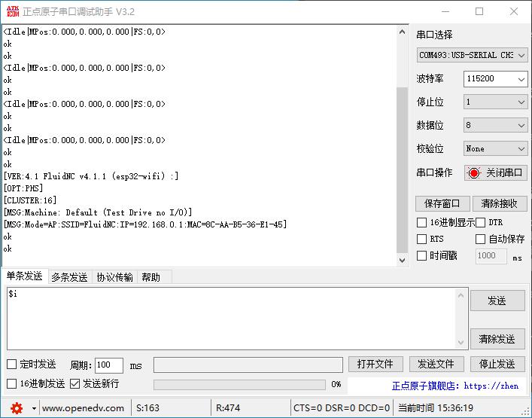532x418 pixels.
Task: Click the receive window vertical scrollbar thumb
Action: tap(402, 169)
